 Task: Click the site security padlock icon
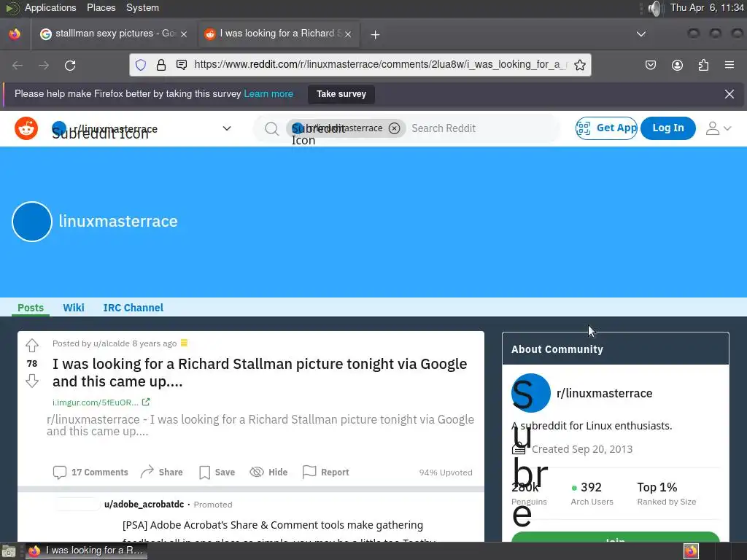(161, 65)
